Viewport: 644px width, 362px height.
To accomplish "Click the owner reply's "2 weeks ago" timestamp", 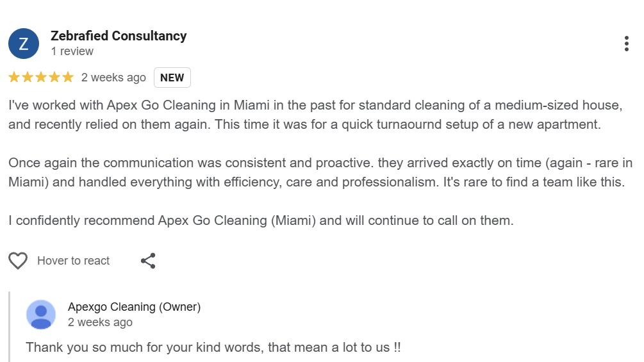I will pos(100,322).
